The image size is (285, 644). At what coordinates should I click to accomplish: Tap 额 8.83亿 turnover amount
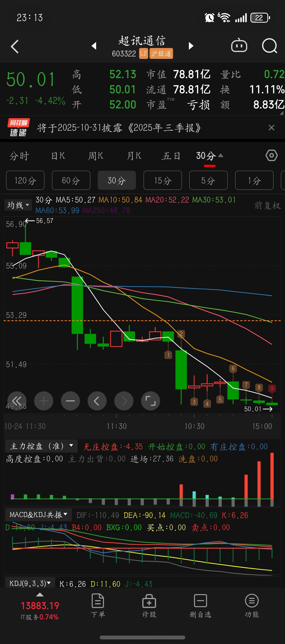[x=252, y=105]
